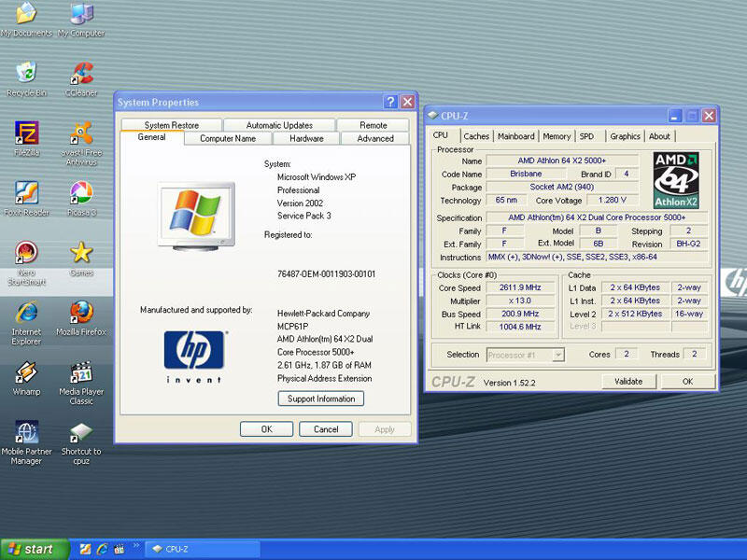
Task: Click the Foxit Reader quick launch icon
Action: [86, 549]
